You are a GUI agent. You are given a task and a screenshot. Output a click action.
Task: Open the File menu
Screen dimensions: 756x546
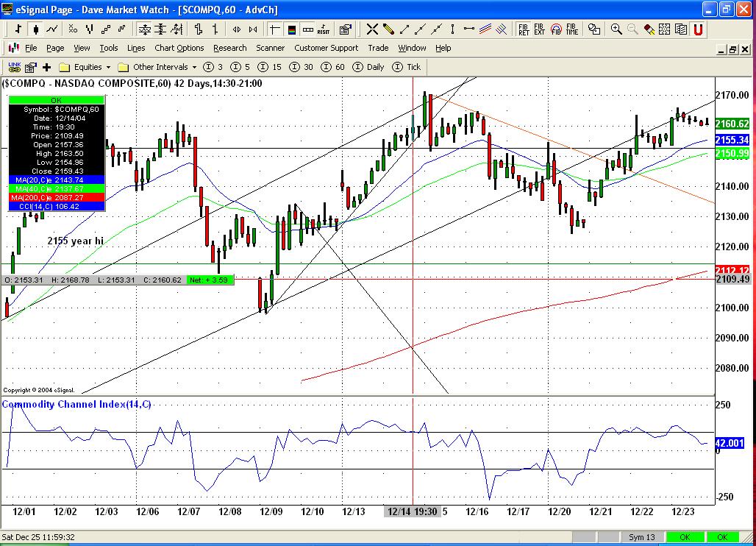click(x=31, y=49)
